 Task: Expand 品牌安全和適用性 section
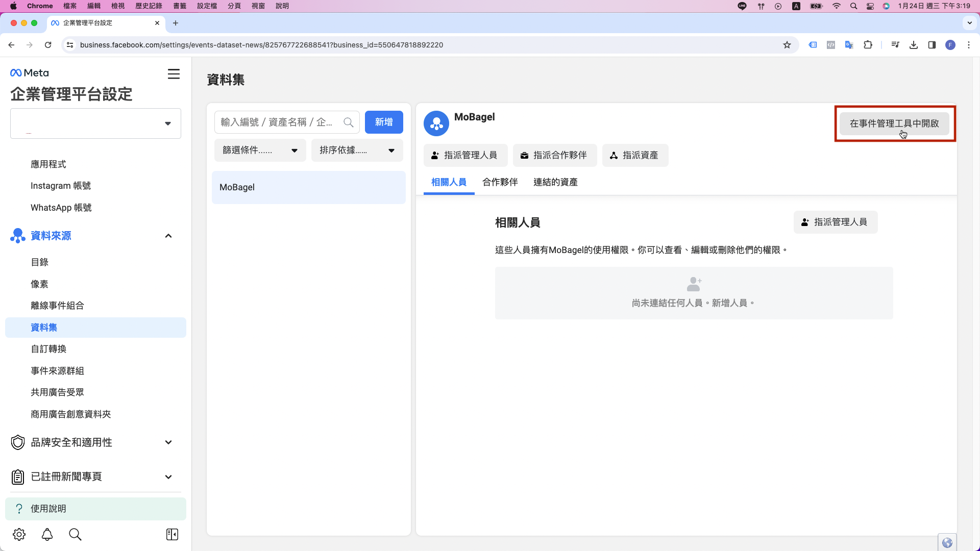click(x=168, y=442)
